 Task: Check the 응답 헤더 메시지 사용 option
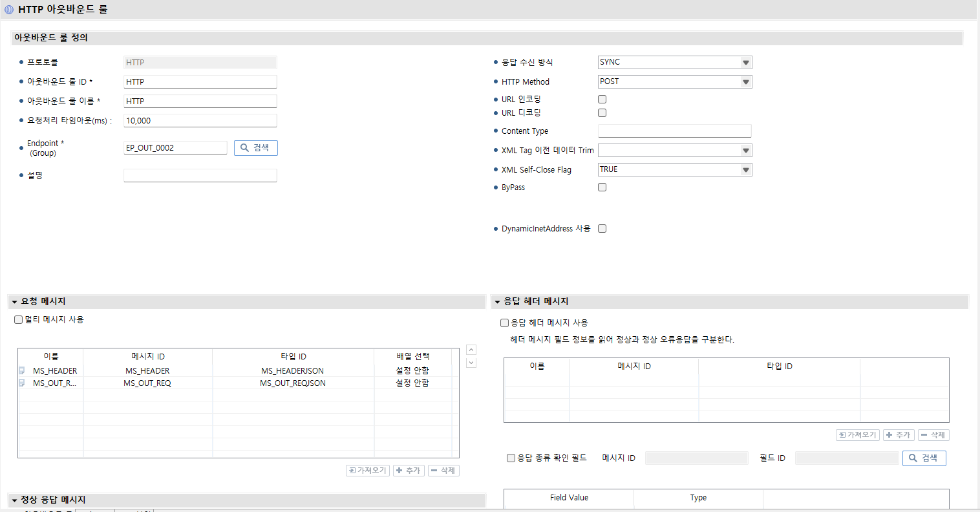(504, 323)
